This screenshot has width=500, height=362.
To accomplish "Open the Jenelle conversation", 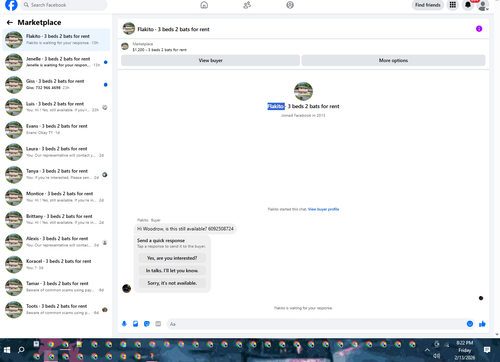I will pyautogui.click(x=56, y=62).
